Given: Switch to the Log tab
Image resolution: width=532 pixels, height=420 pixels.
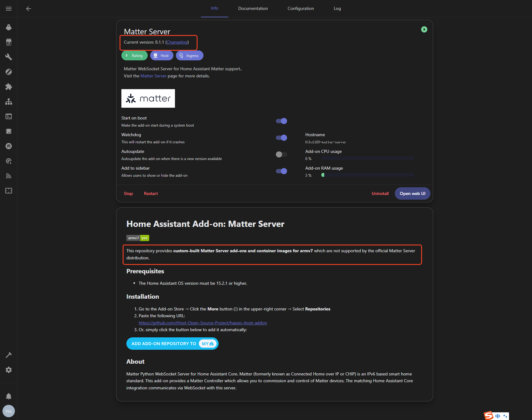Looking at the screenshot, I should pos(337,8).
